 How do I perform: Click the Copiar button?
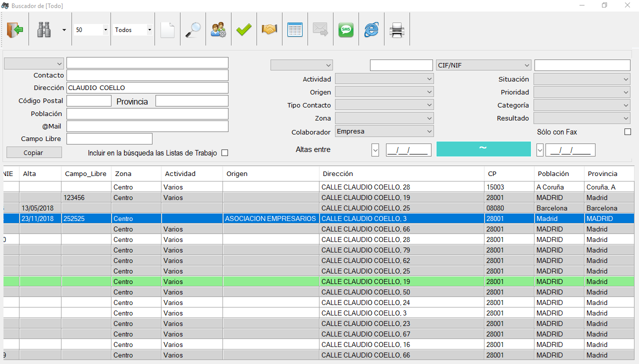pos(34,152)
